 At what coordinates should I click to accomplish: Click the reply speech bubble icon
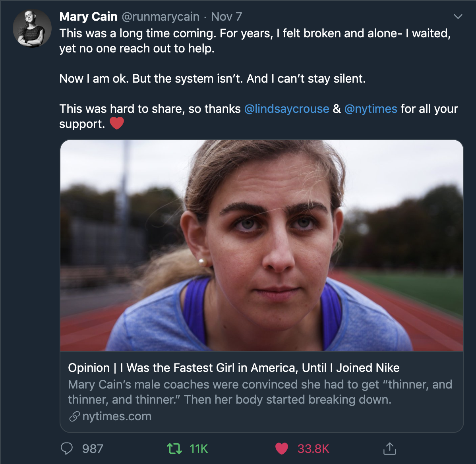point(67,449)
